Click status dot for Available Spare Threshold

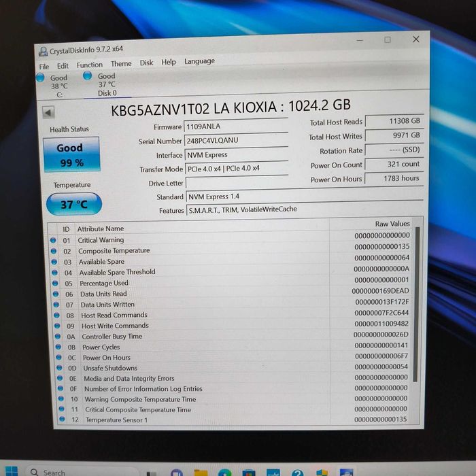coord(54,273)
